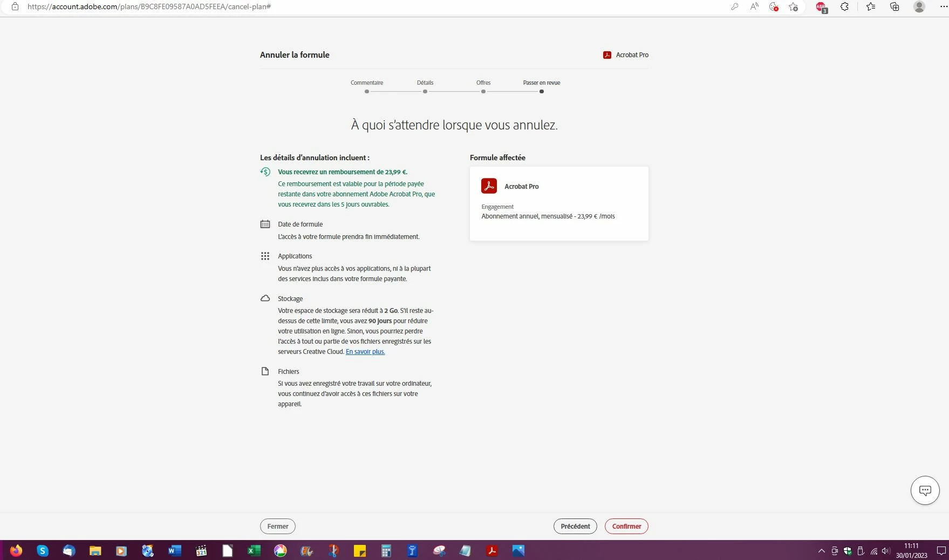Launch Firefox from the taskbar
Image resolution: width=949 pixels, height=560 pixels.
pyautogui.click(x=16, y=551)
